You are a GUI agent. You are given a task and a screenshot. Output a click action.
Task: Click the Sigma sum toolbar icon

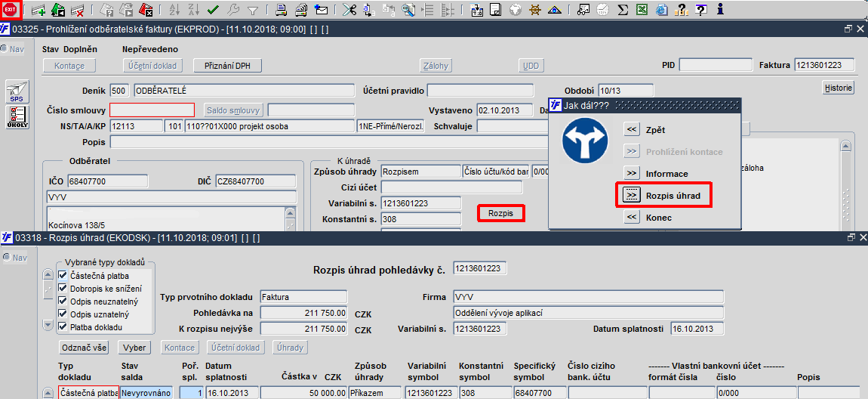(622, 9)
